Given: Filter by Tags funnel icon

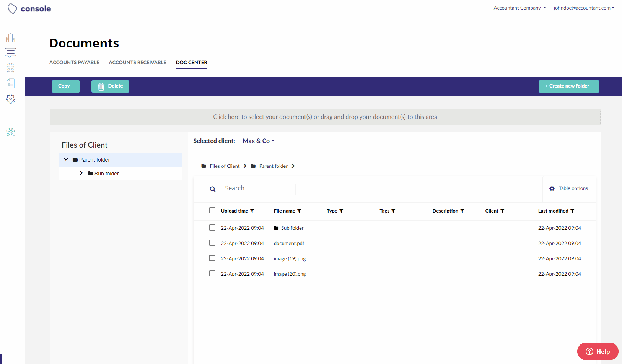Looking at the screenshot, I should (x=393, y=211).
